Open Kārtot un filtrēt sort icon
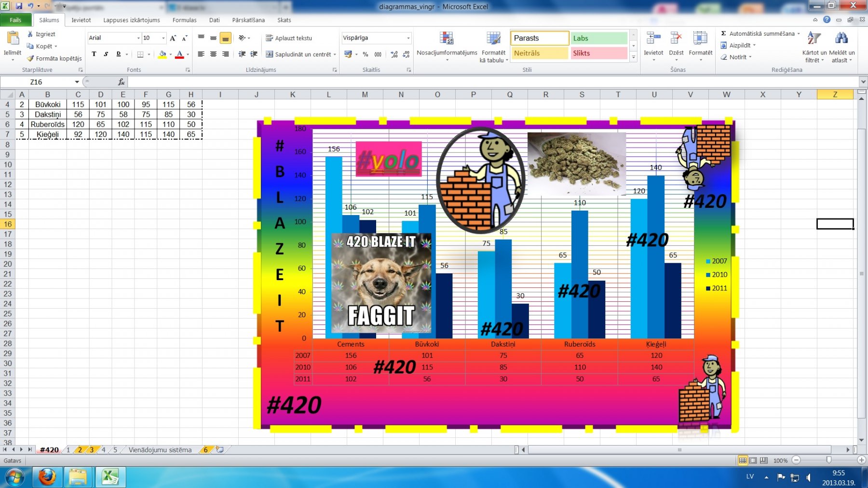 click(814, 39)
